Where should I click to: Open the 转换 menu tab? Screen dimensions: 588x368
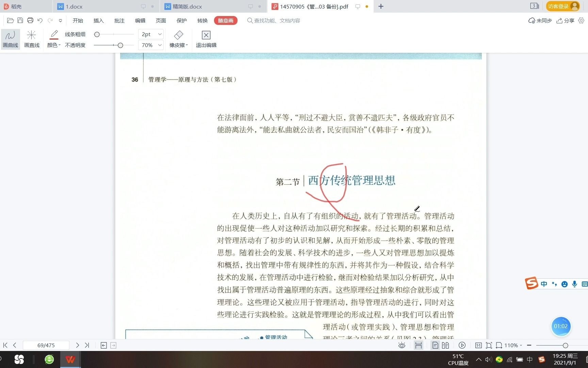[202, 21]
